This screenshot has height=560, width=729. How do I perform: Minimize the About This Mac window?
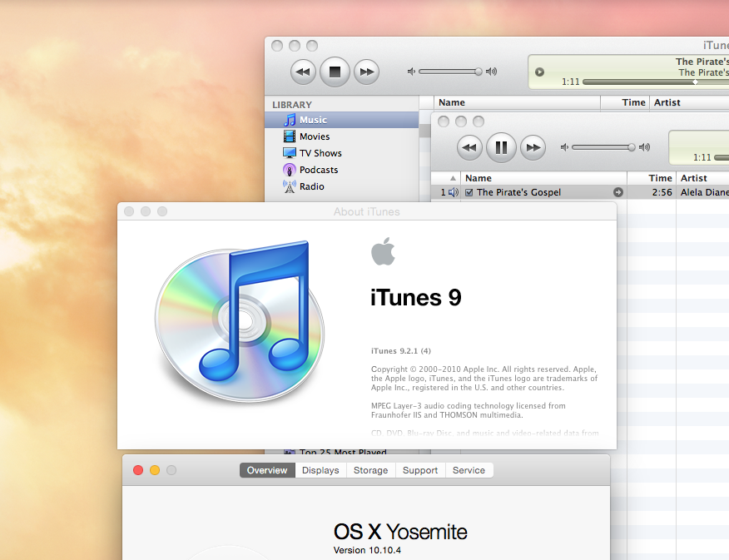pyautogui.click(x=155, y=470)
